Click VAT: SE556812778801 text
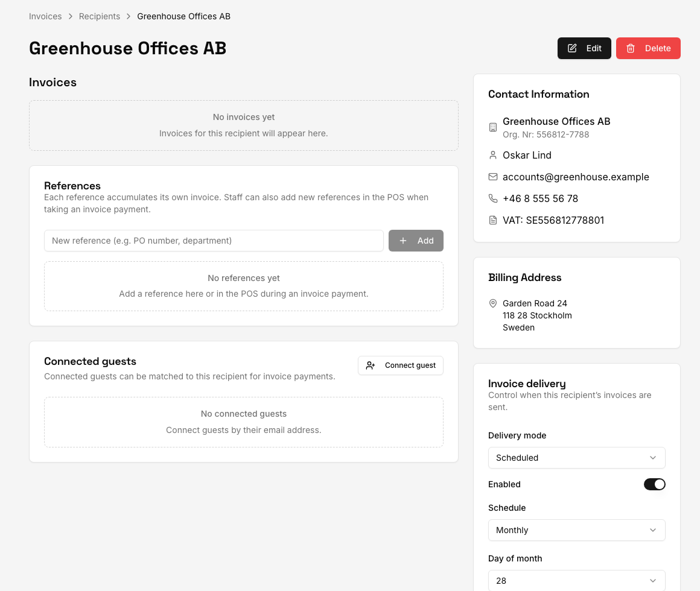Viewport: 700px width, 591px height. 553,220
